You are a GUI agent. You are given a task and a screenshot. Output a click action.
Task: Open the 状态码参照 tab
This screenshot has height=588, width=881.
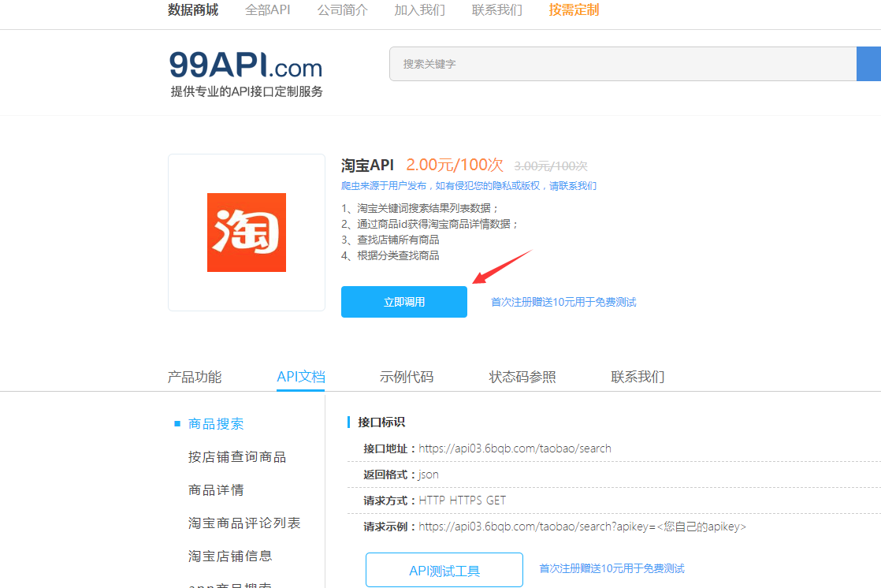tap(522, 377)
